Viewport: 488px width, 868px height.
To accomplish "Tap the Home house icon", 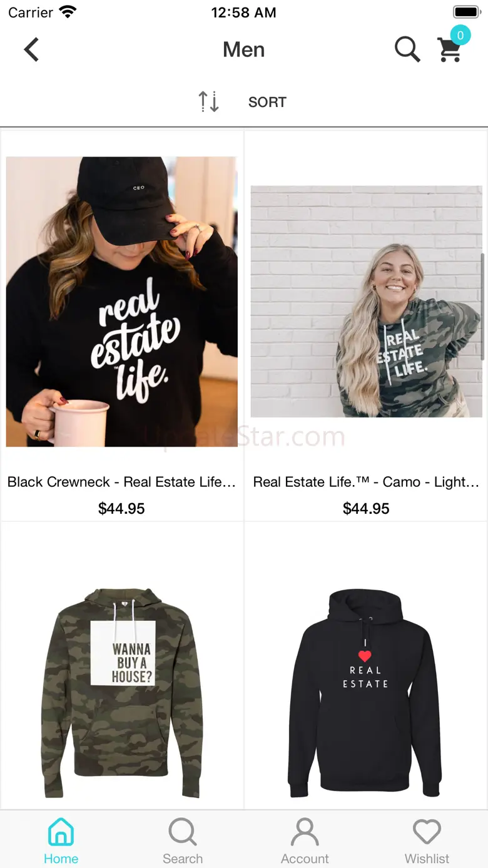I will click(61, 832).
